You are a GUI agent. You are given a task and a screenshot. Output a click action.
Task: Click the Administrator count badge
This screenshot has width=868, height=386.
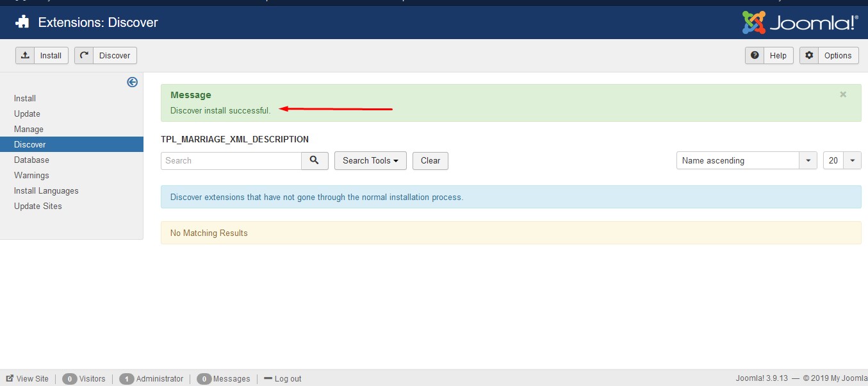click(x=127, y=378)
